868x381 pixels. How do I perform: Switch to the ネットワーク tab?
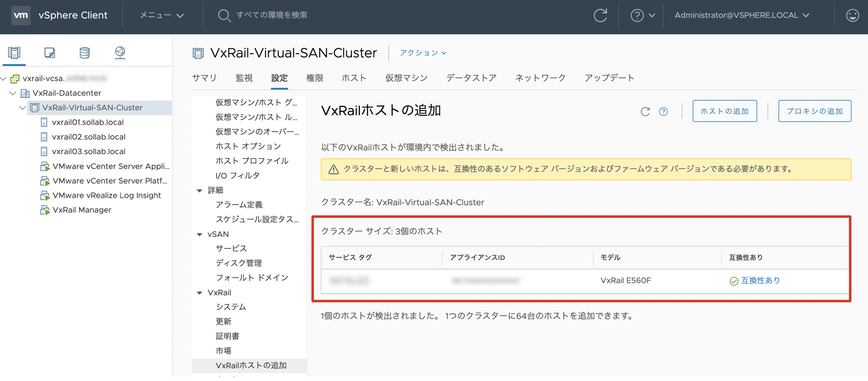coord(540,78)
